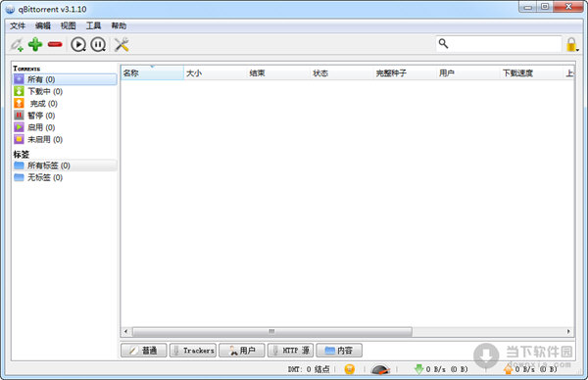This screenshot has width=588, height=380.
Task: Click the horizontal scrollbar left arrow
Action: (126, 331)
